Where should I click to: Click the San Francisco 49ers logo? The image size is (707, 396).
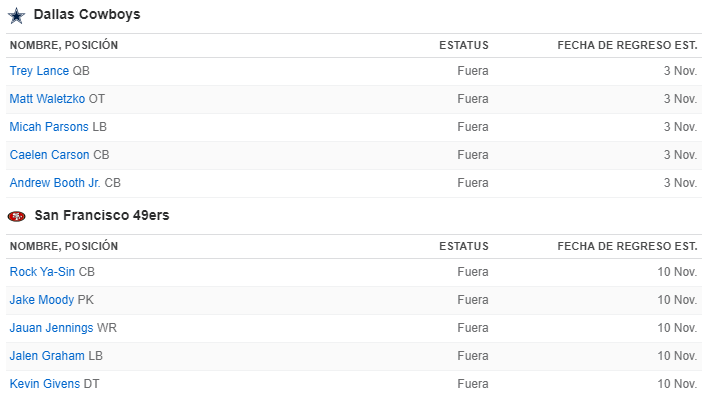coord(17,216)
